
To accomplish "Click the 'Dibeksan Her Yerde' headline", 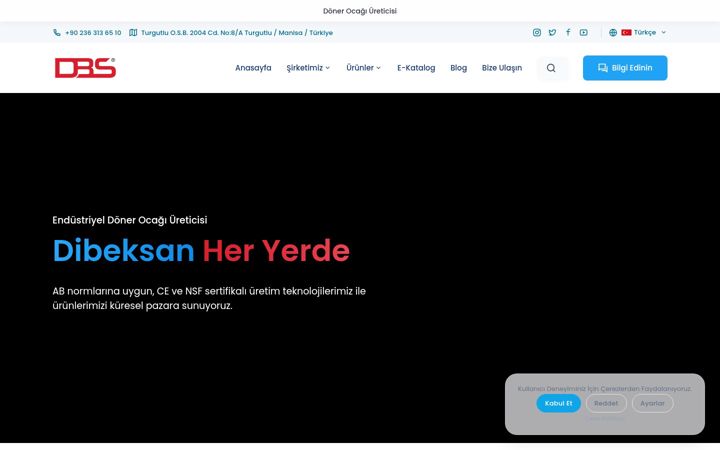I will coord(201,250).
